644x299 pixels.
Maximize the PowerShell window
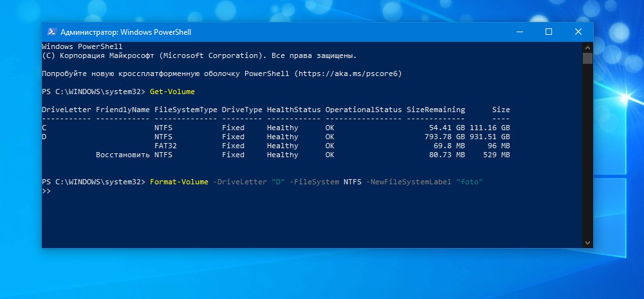pos(549,32)
